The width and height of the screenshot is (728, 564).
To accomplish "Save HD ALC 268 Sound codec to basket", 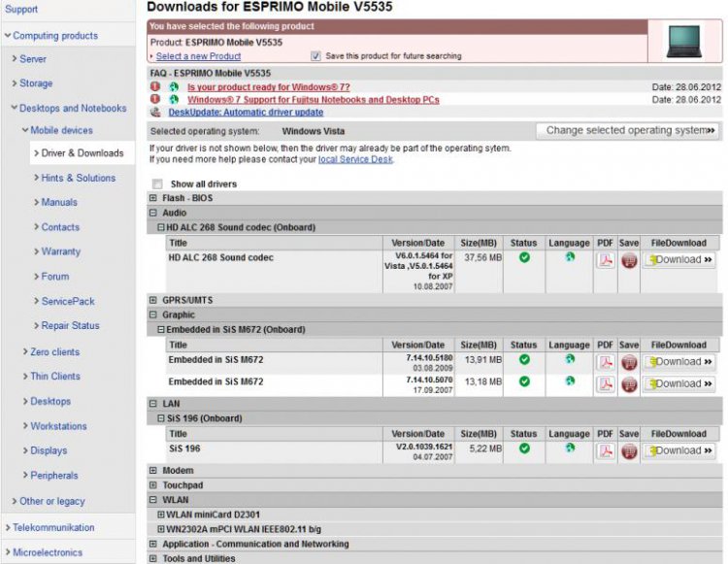I will (629, 260).
